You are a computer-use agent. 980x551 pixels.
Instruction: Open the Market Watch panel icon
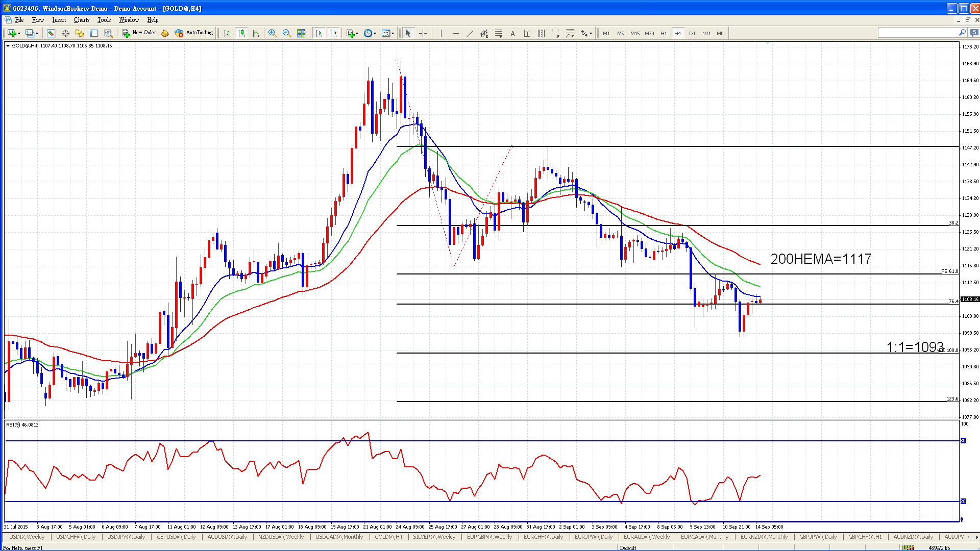click(x=51, y=33)
